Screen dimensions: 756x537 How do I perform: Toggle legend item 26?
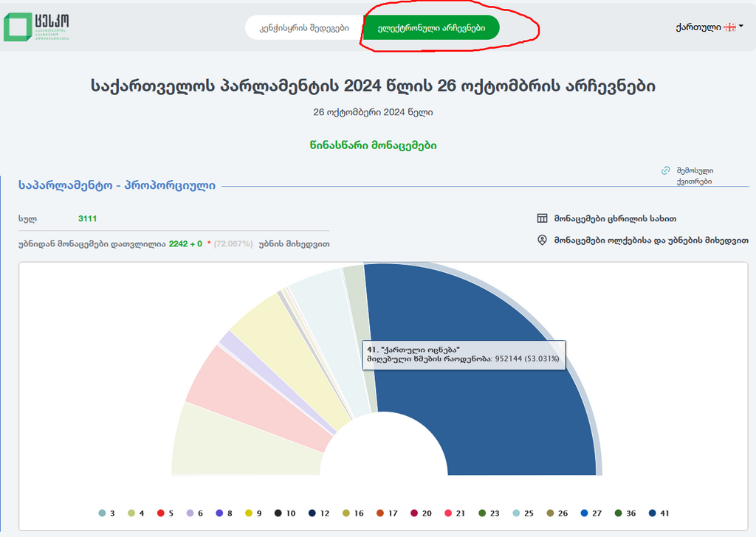[x=557, y=513]
